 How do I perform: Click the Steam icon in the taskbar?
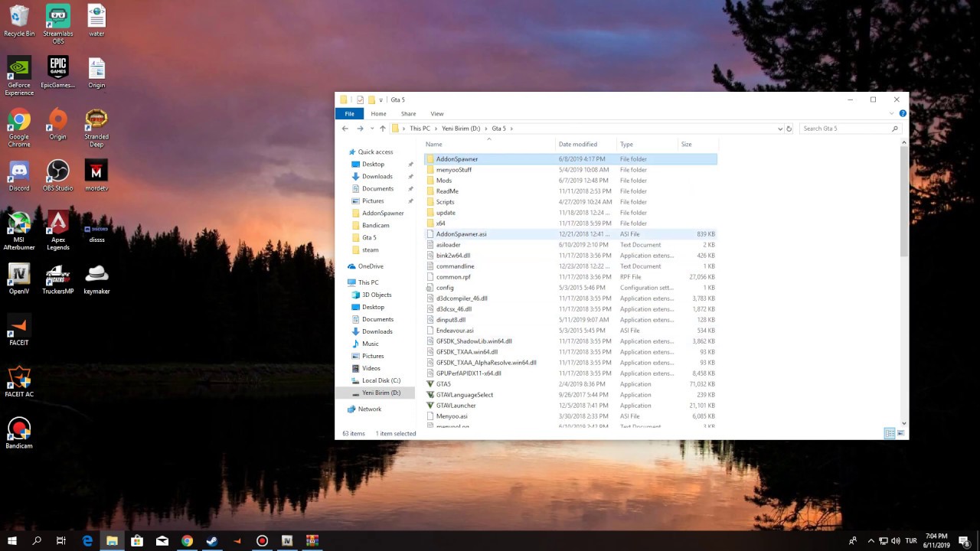coord(212,540)
